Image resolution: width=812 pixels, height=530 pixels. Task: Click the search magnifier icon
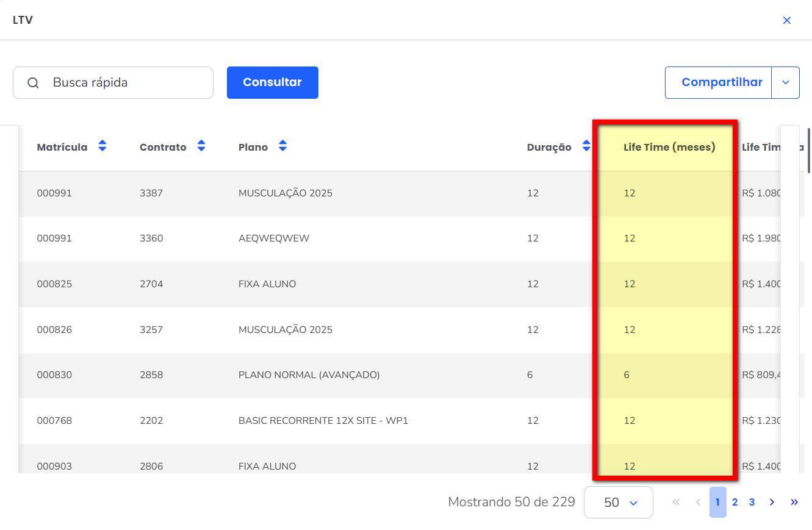pyautogui.click(x=34, y=83)
